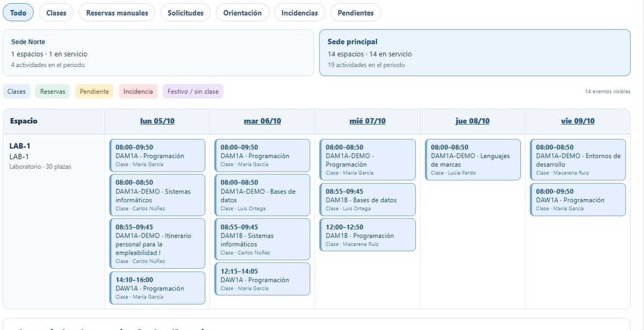Open Thursday DAM1A-DEMO Lenguajes de marcas event
Viewport: 644px width, 330px height.
click(473, 160)
